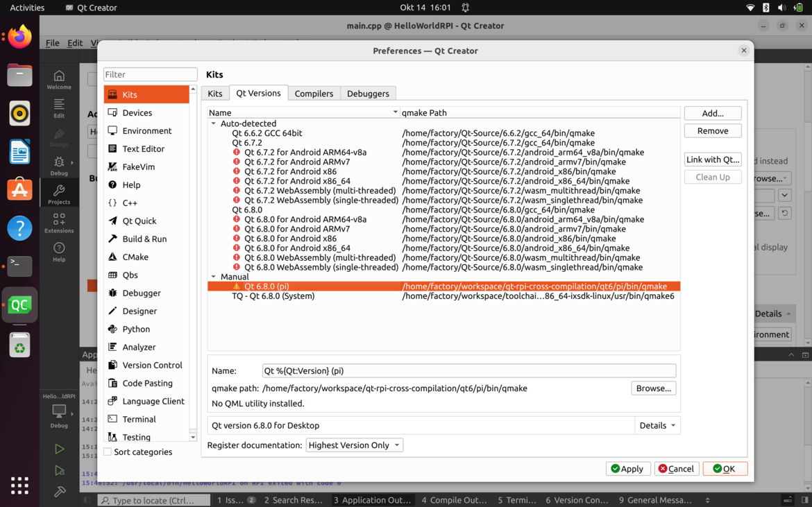Click Browse... for the qmake path
The image size is (812, 507).
tap(654, 388)
